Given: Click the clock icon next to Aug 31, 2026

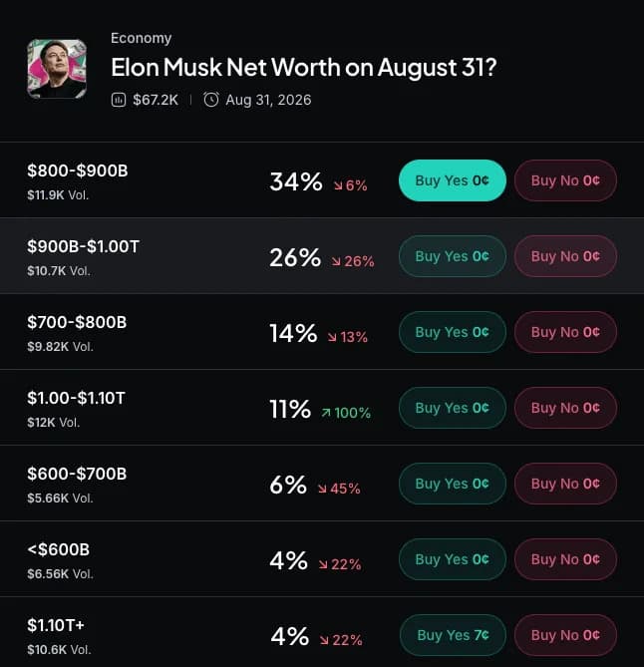Looking at the screenshot, I should 211,100.
